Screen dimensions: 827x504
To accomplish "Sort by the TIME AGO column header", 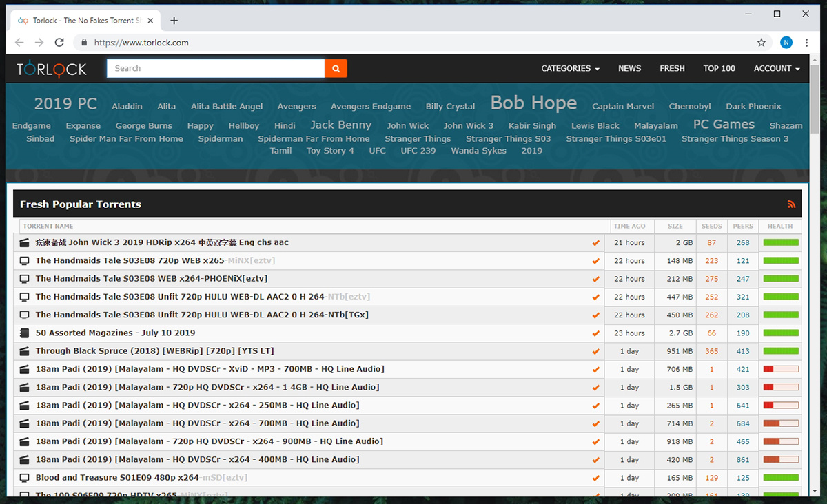I will coord(629,226).
